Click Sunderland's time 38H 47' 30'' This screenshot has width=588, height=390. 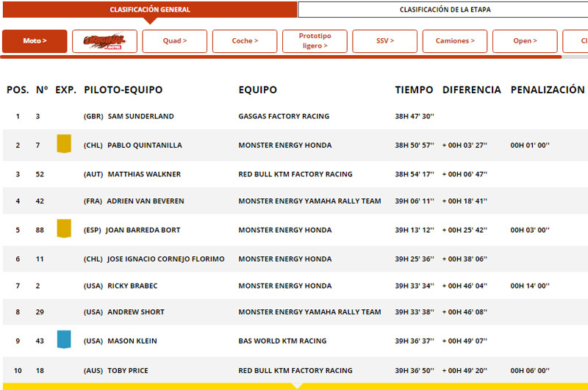click(x=415, y=116)
